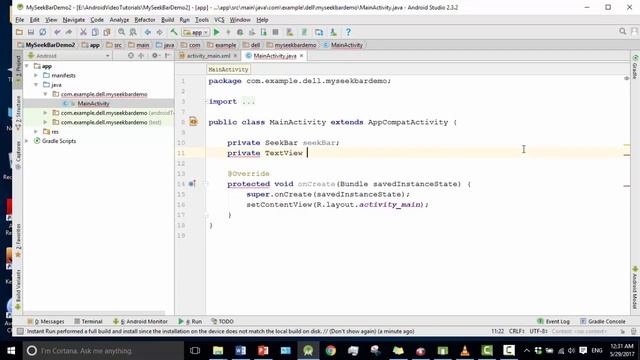Screen dimensions: 640x360
Task: Click the Help question mark icon
Action: click(x=348, y=32)
